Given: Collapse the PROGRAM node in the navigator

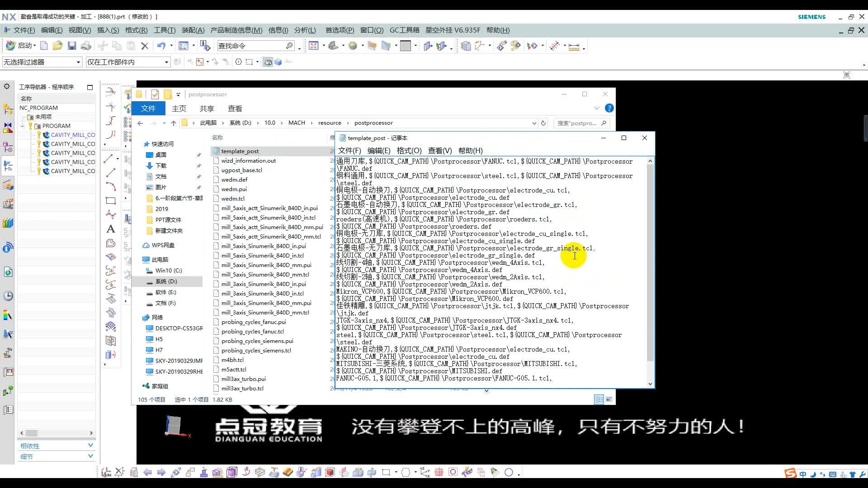Looking at the screenshot, I should point(23,125).
